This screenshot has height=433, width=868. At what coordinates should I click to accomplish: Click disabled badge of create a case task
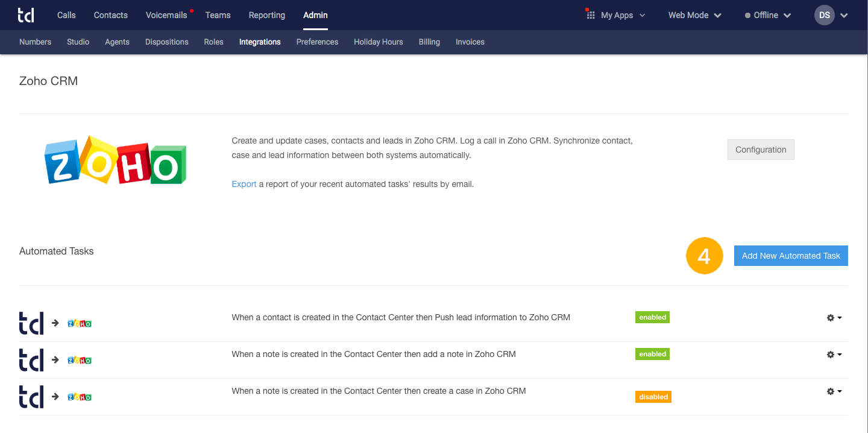click(x=653, y=397)
